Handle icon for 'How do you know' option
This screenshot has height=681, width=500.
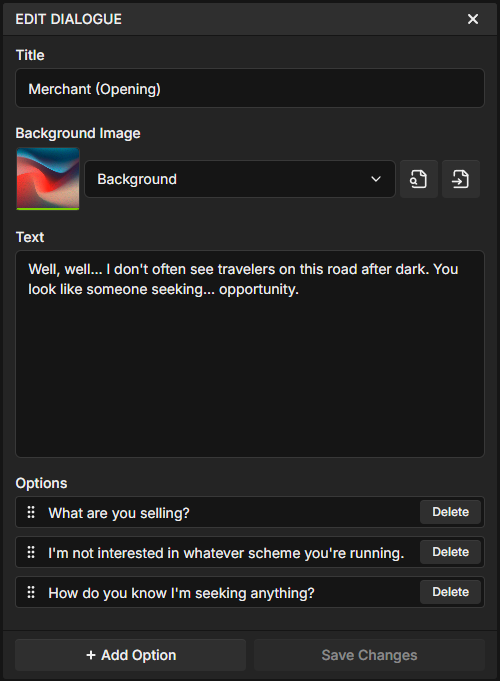[31, 592]
